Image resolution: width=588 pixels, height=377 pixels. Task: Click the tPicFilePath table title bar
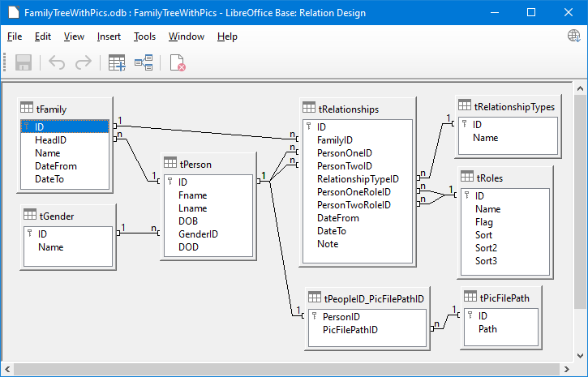pyautogui.click(x=503, y=298)
